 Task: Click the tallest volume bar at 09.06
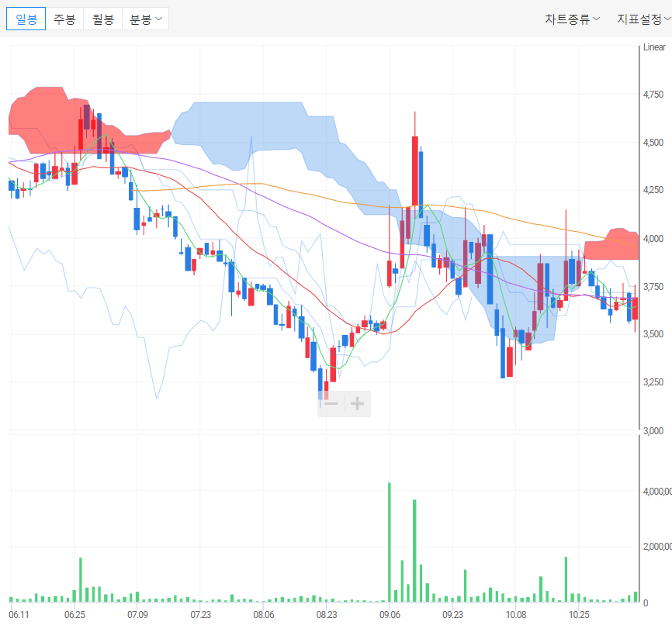pyautogui.click(x=389, y=542)
